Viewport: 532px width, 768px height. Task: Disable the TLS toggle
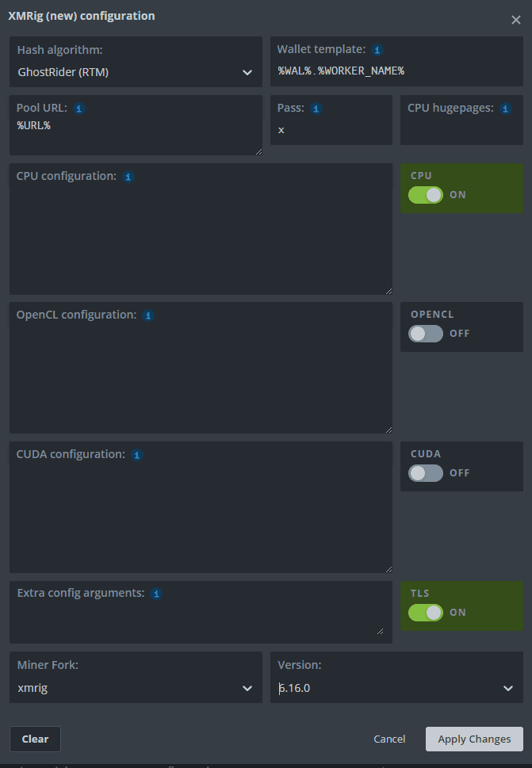pyautogui.click(x=426, y=613)
